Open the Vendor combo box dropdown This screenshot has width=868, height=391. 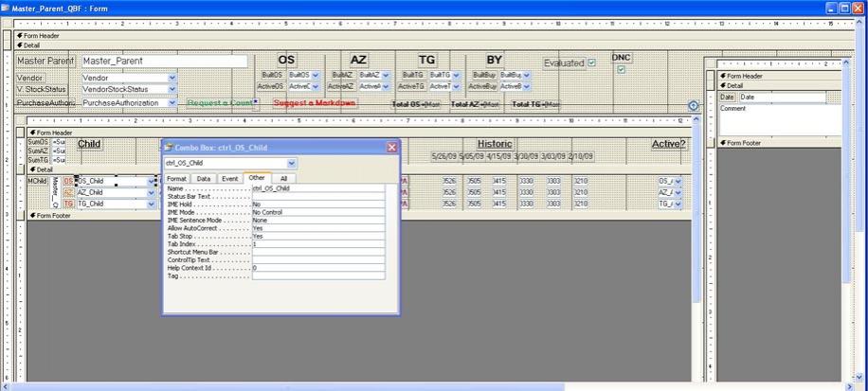point(172,78)
